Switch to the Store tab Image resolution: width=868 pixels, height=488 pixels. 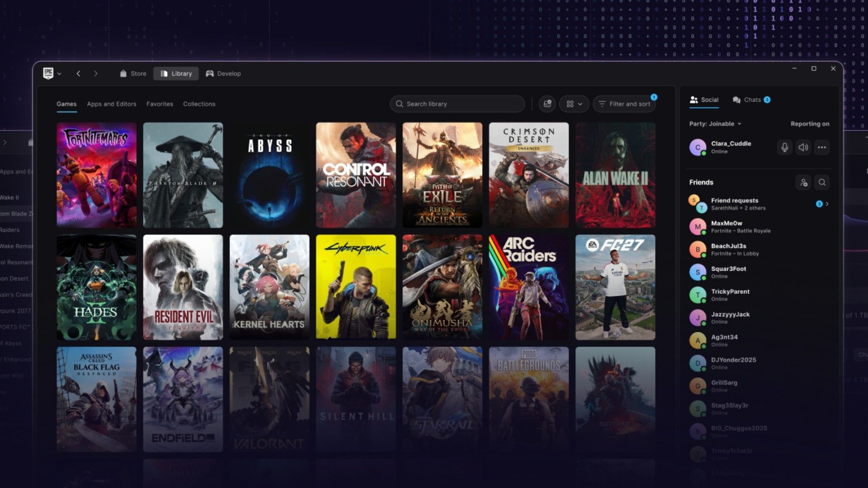coord(133,74)
